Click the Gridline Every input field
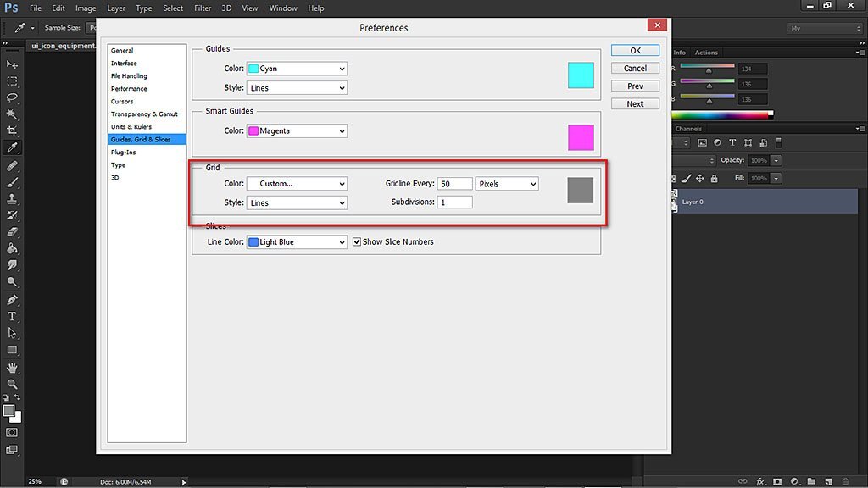Viewport: 868px width, 488px height. (455, 184)
